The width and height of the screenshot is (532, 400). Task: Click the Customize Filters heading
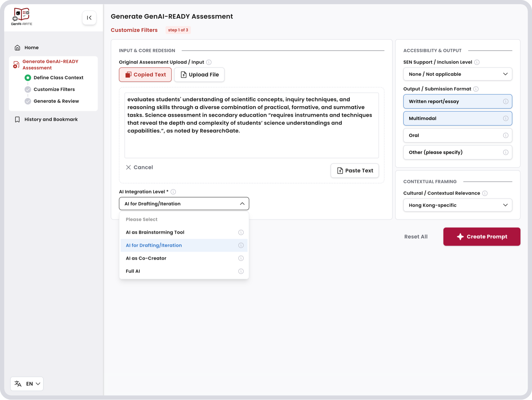click(x=134, y=30)
